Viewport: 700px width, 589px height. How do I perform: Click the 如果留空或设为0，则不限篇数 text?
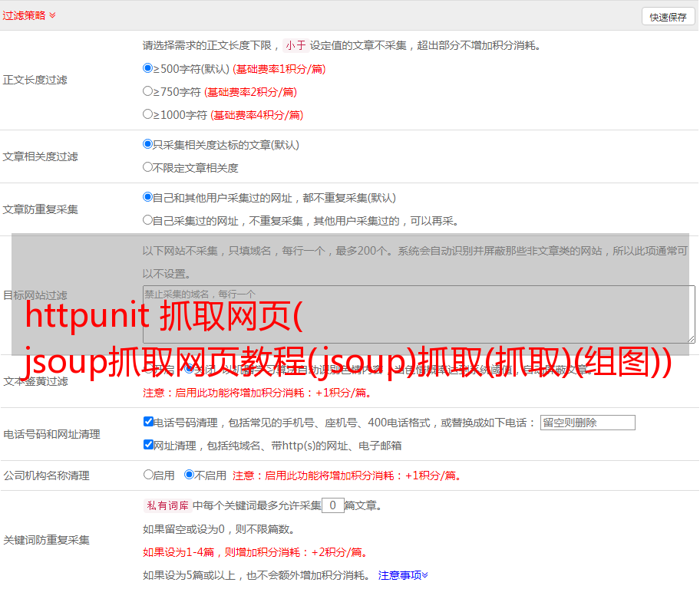219,529
